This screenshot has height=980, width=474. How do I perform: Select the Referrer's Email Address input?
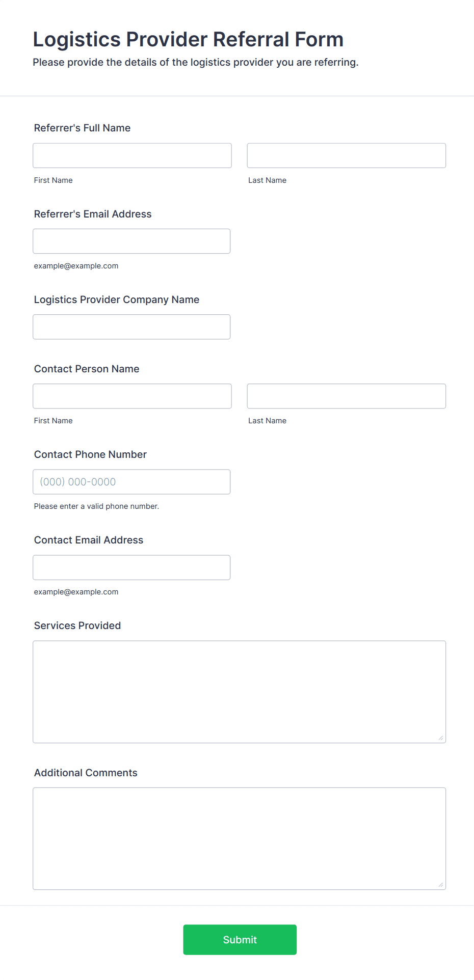pos(131,241)
